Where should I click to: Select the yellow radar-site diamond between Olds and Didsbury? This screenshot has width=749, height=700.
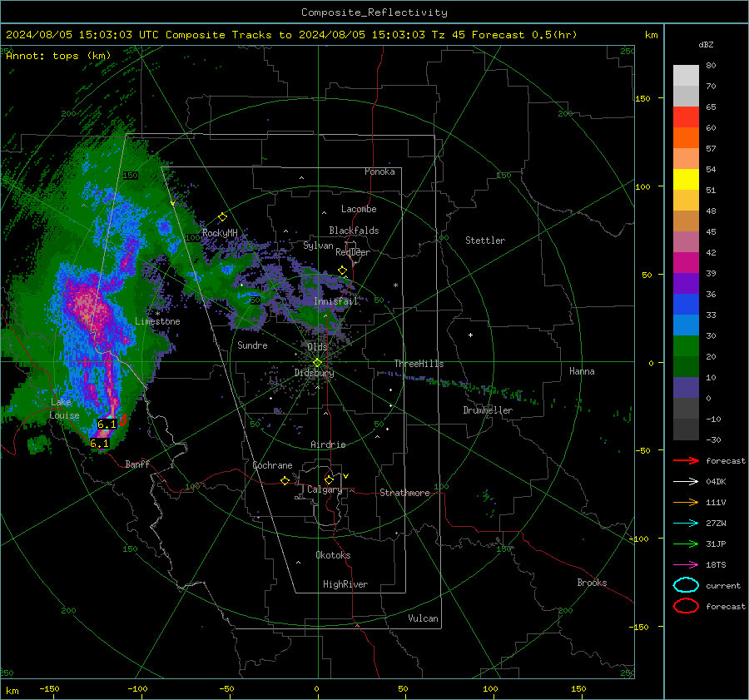pyautogui.click(x=317, y=363)
